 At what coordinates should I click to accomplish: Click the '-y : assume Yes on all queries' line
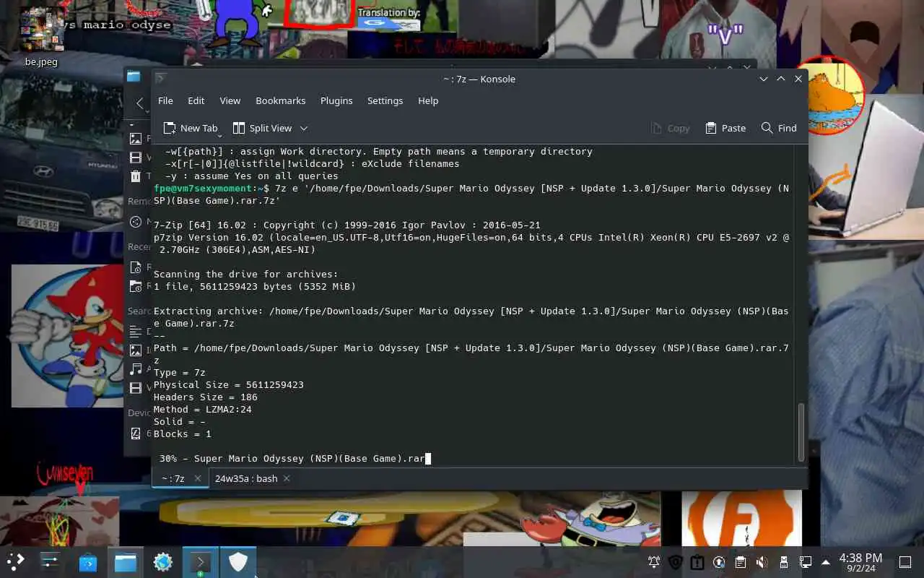[x=252, y=176]
